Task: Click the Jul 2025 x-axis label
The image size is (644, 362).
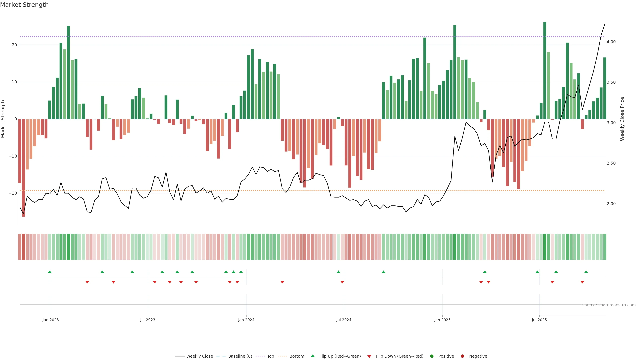Action: [539, 320]
